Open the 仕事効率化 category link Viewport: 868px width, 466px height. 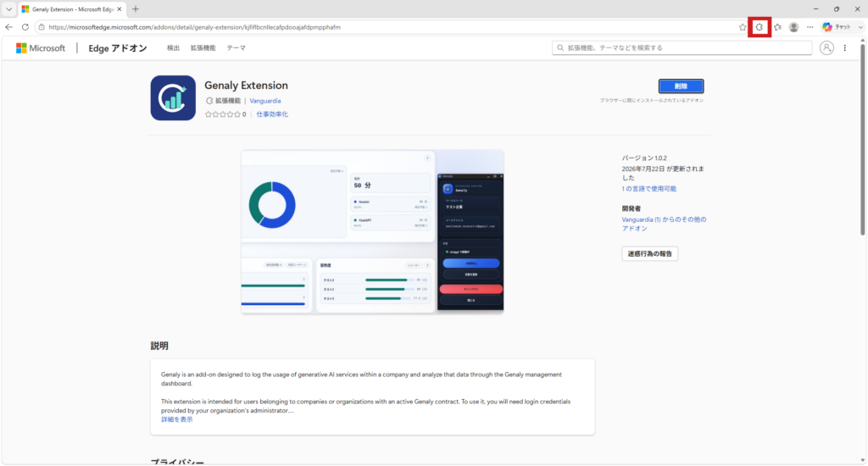point(272,114)
